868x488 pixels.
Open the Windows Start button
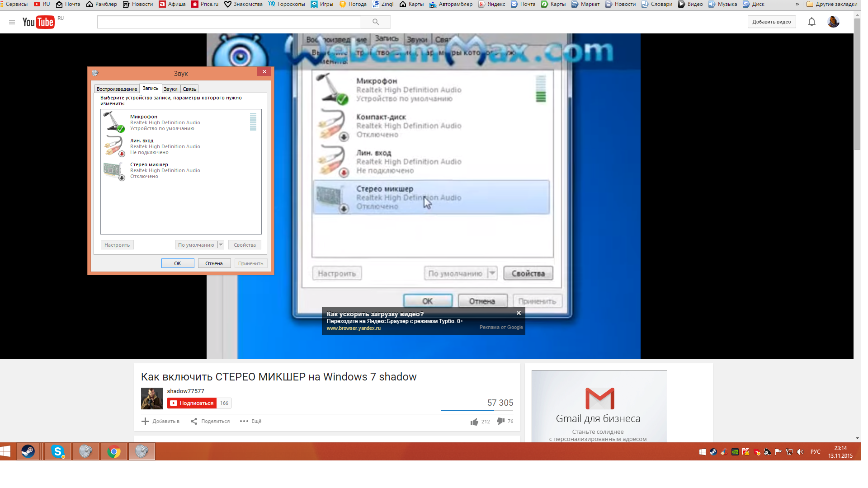[x=5, y=451]
